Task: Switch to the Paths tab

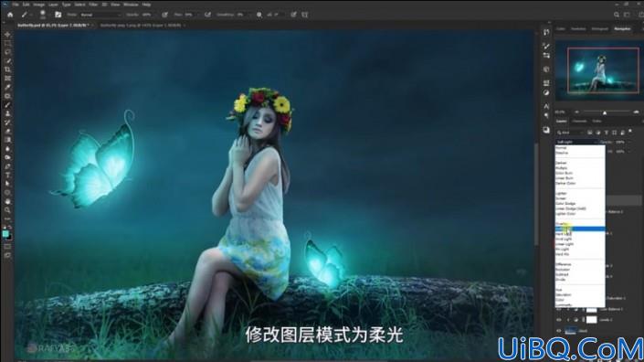Action: (596, 122)
